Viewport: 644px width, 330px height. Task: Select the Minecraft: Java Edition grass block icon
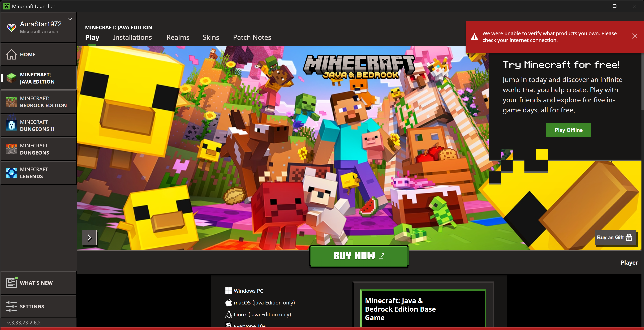(x=11, y=78)
